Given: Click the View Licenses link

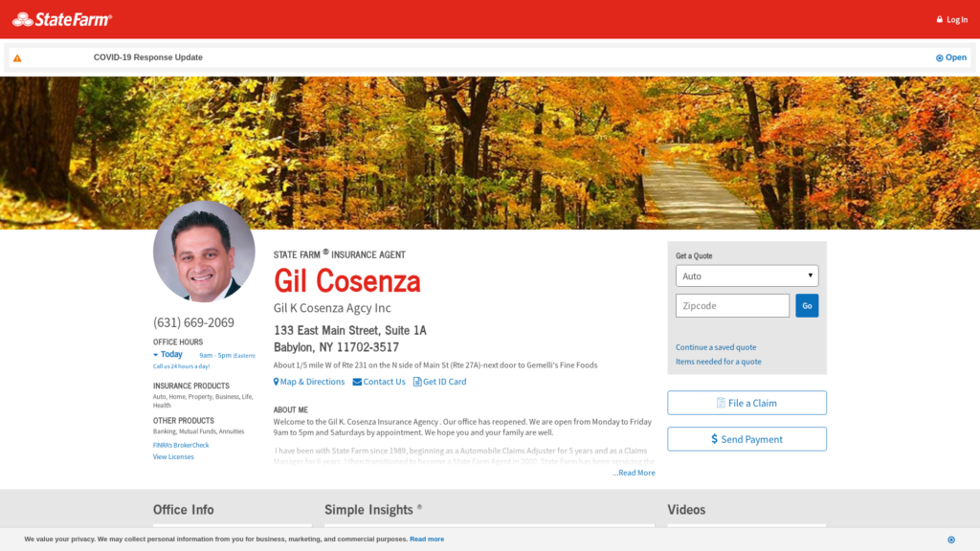Looking at the screenshot, I should pos(173,457).
